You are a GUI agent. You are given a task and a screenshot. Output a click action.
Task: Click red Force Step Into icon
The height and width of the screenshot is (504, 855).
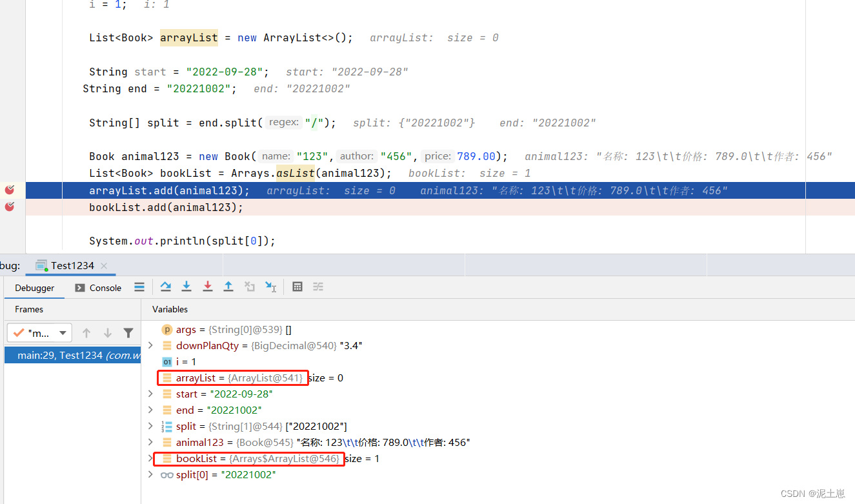coord(208,287)
